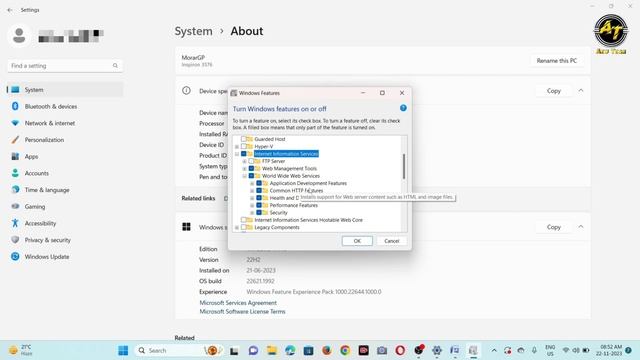Click the battery tray icon
640x360 pixels.
coord(586,350)
